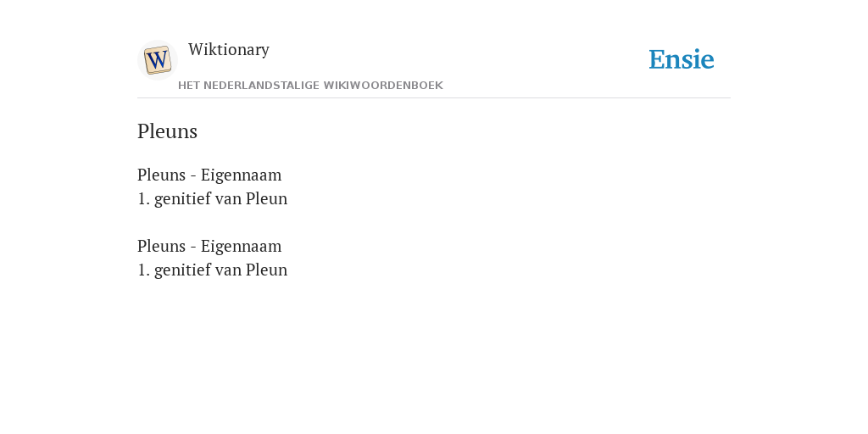Click the number 1. in second definition

[144, 270]
